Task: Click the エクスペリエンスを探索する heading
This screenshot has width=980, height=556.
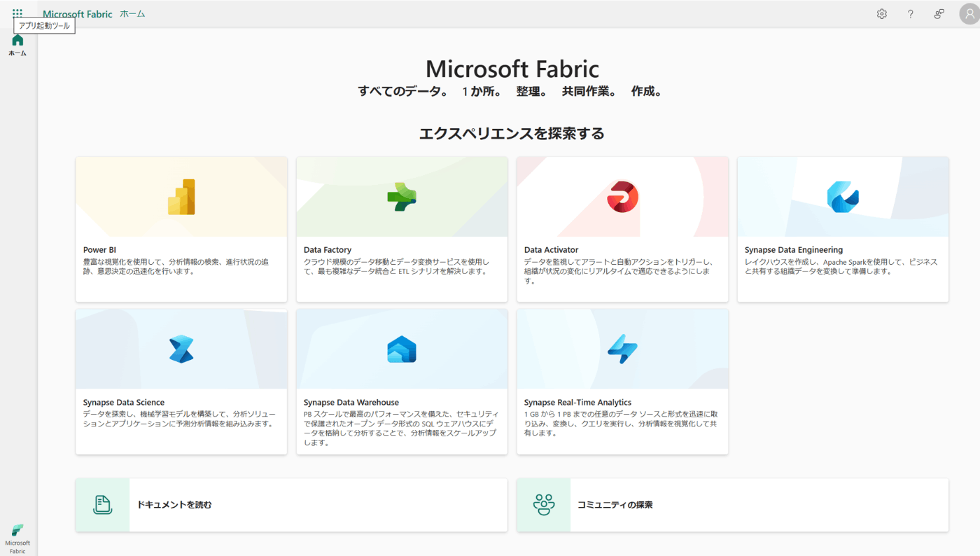Action: 512,133
